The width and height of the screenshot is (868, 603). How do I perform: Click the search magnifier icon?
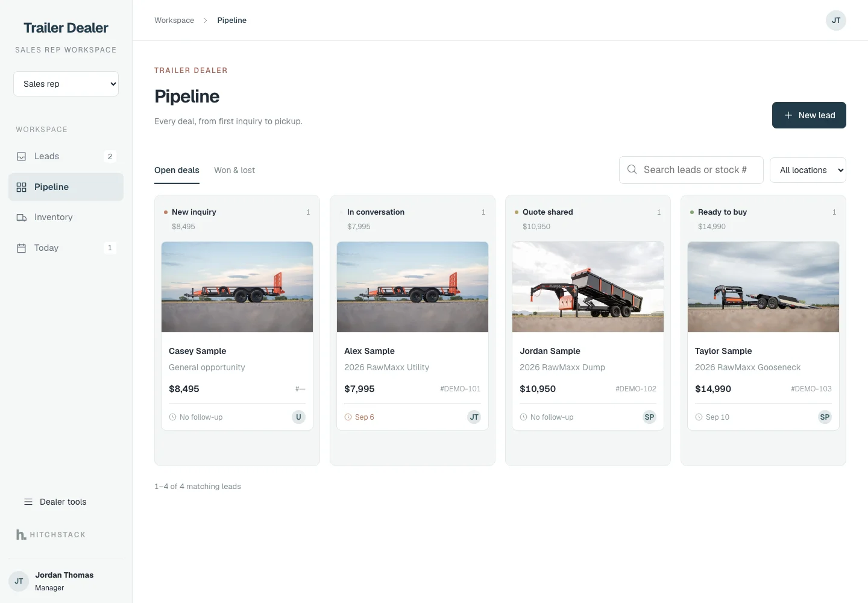click(x=632, y=169)
